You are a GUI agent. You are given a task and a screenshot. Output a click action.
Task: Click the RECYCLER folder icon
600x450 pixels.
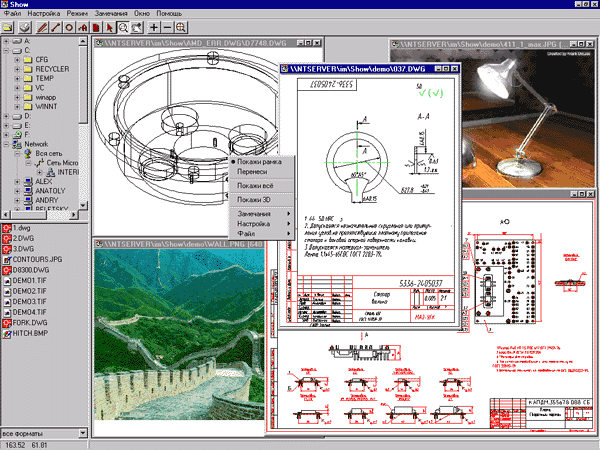coord(28,69)
